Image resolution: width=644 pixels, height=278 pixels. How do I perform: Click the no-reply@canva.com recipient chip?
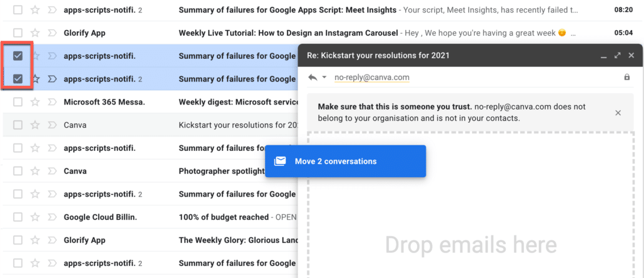click(x=371, y=77)
